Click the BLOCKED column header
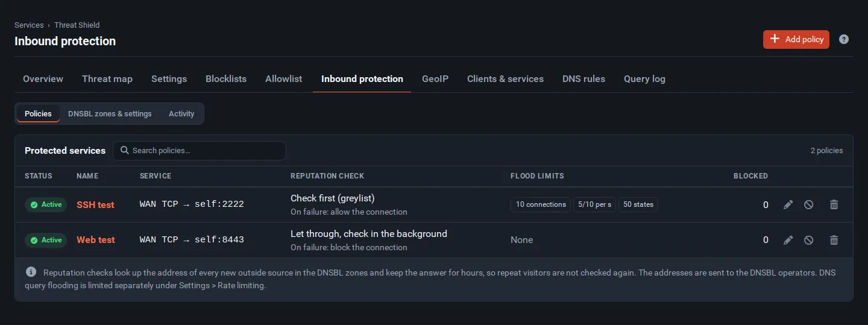 [750, 176]
